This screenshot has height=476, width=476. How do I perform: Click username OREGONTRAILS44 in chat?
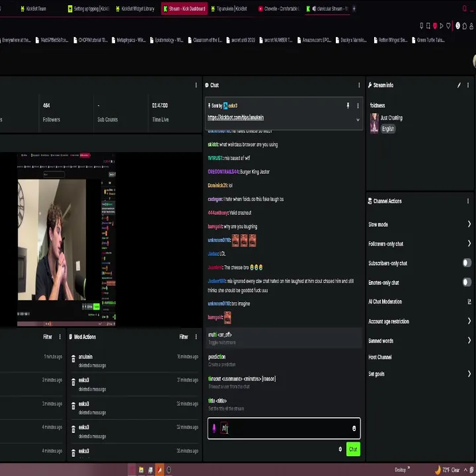point(223,172)
